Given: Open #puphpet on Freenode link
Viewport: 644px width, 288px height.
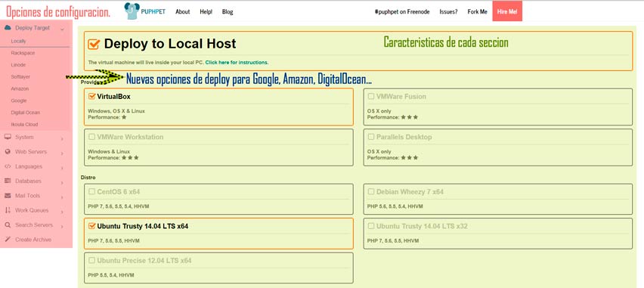Looking at the screenshot, I should pos(402,11).
